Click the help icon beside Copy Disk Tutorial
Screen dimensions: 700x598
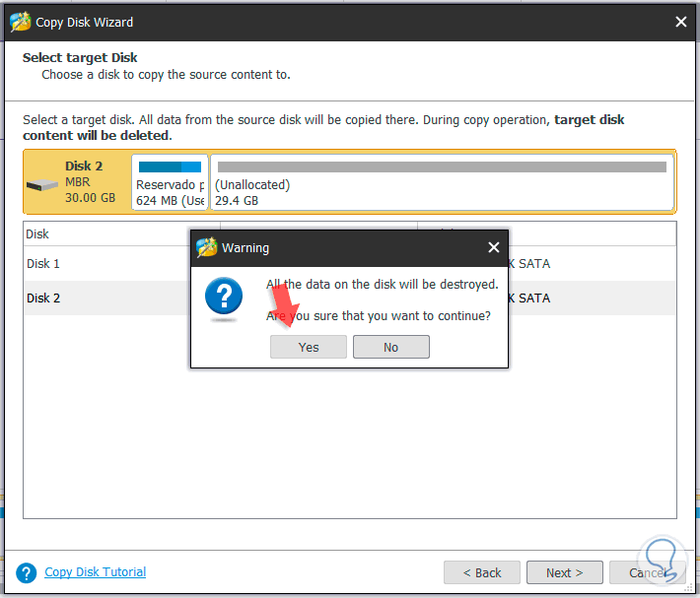coord(28,572)
